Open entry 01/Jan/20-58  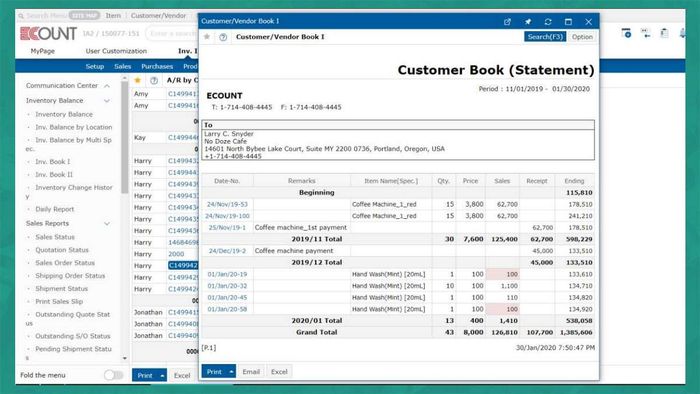point(227,309)
